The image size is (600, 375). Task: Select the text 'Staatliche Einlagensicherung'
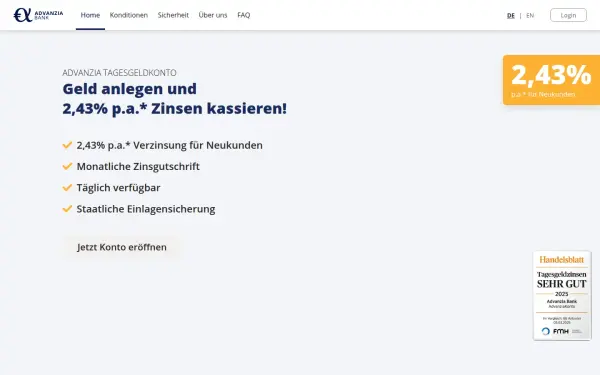[146, 209]
